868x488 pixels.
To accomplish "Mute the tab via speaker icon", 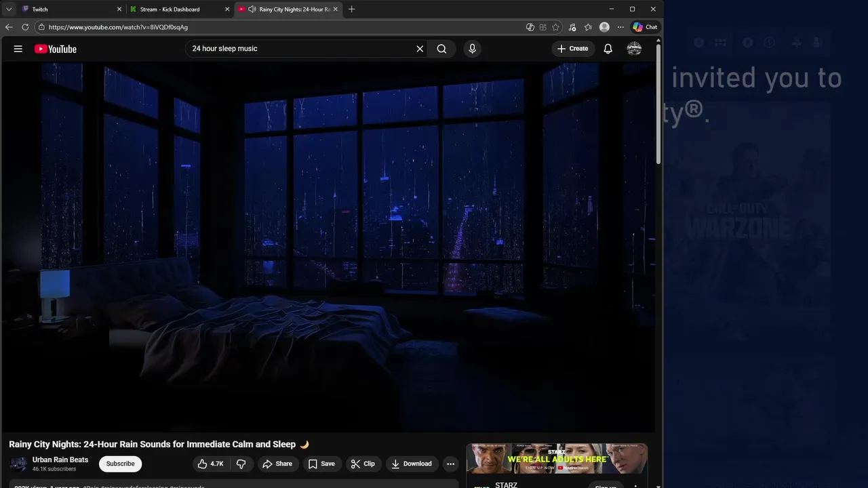I will 252,9.
